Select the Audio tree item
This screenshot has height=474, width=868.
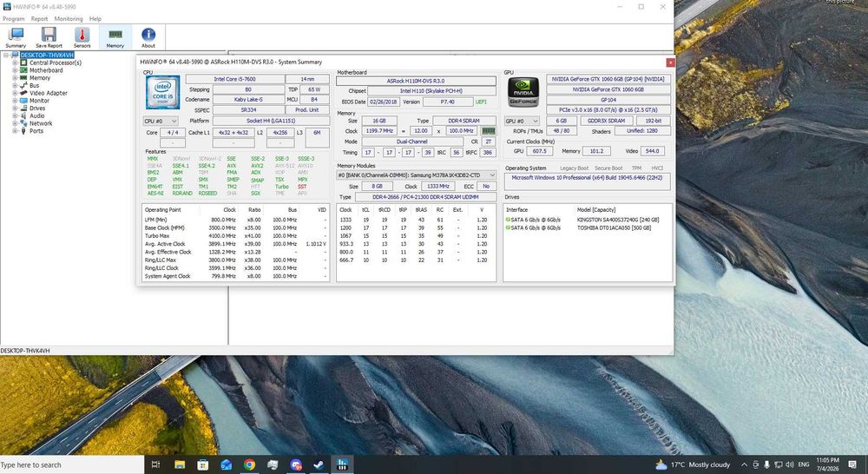click(x=36, y=115)
